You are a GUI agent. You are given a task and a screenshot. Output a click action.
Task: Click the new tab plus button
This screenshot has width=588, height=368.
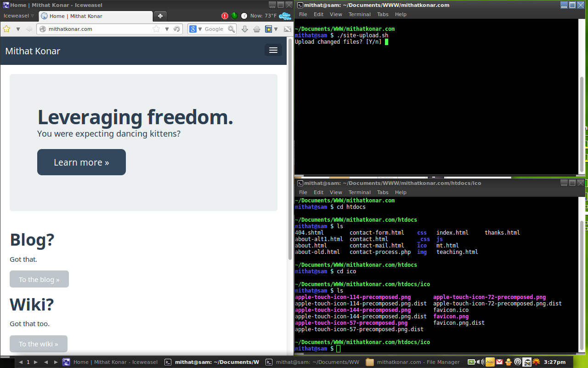[x=160, y=16]
